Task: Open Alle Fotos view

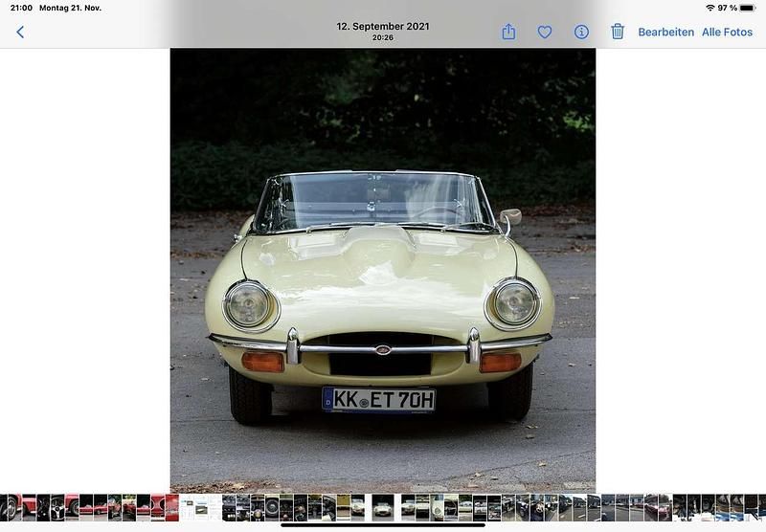Action: [727, 33]
